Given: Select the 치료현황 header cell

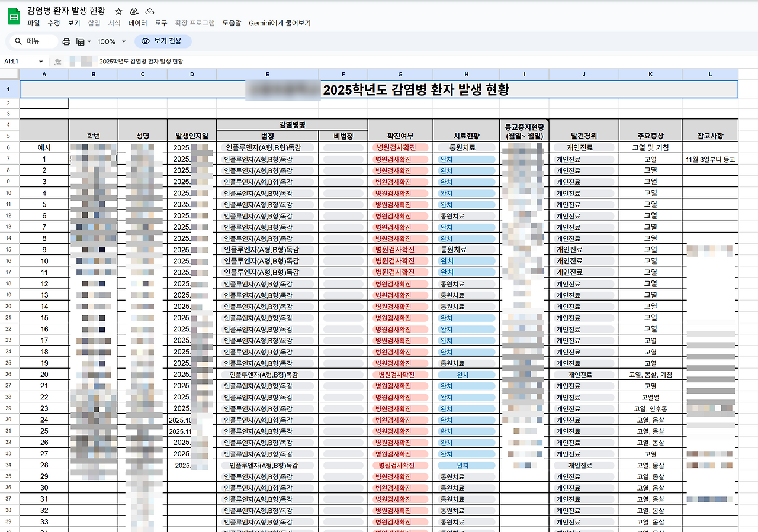Looking at the screenshot, I should click(467, 130).
